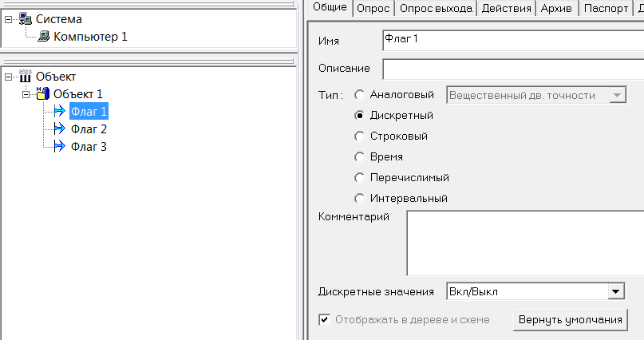Click the Флаг 3 arrow icon
Screen dimensions: 644x340
click(60, 146)
